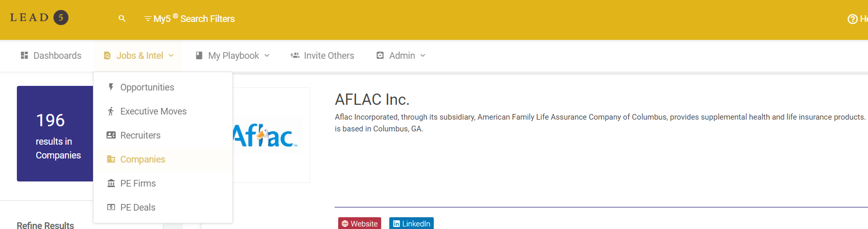Select Executive Moves from the menu
This screenshot has height=229, width=868.
coord(153,111)
